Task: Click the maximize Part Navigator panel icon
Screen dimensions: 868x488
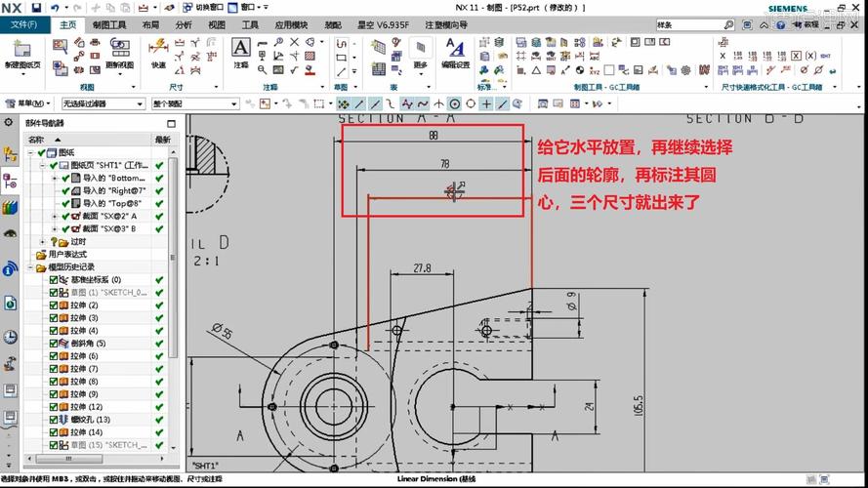Action: click(171, 123)
